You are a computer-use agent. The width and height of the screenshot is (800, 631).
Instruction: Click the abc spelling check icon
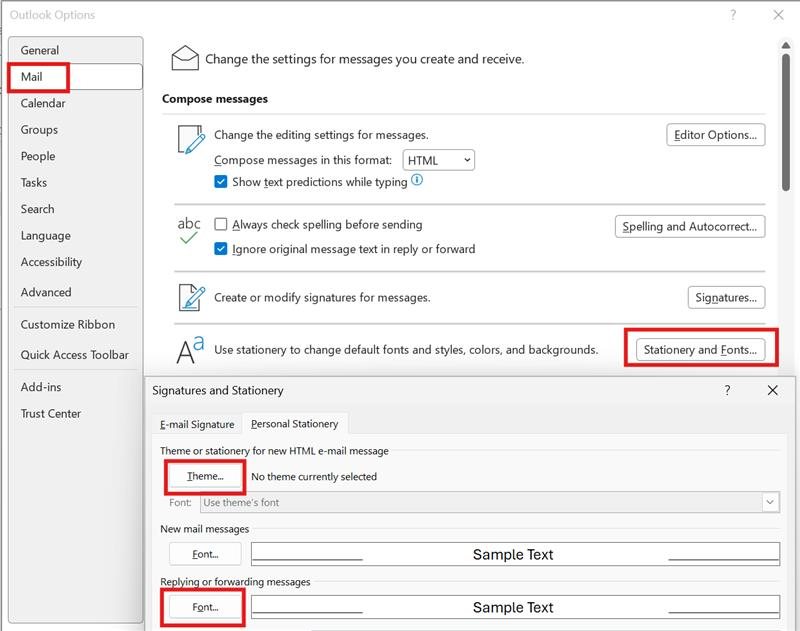tap(189, 230)
